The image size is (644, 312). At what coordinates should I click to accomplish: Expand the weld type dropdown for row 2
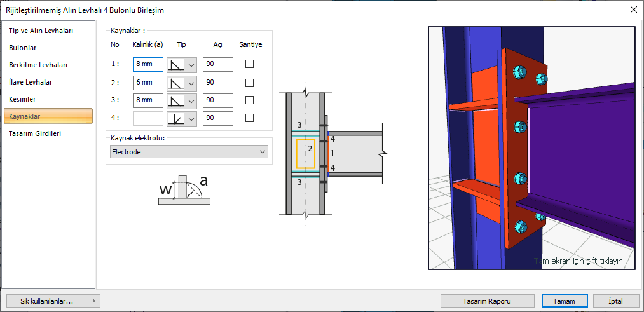click(191, 83)
